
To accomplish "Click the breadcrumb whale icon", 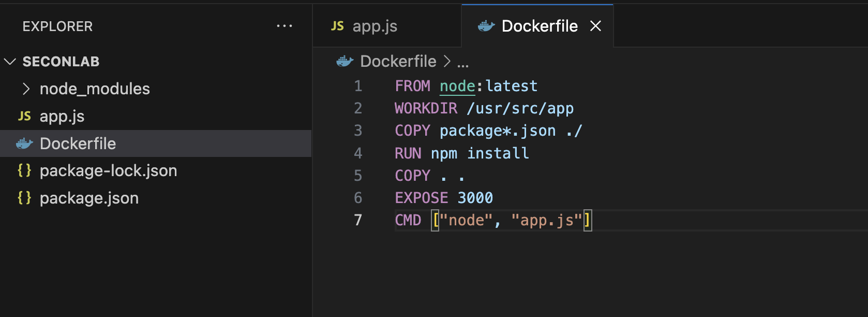I will (x=345, y=62).
